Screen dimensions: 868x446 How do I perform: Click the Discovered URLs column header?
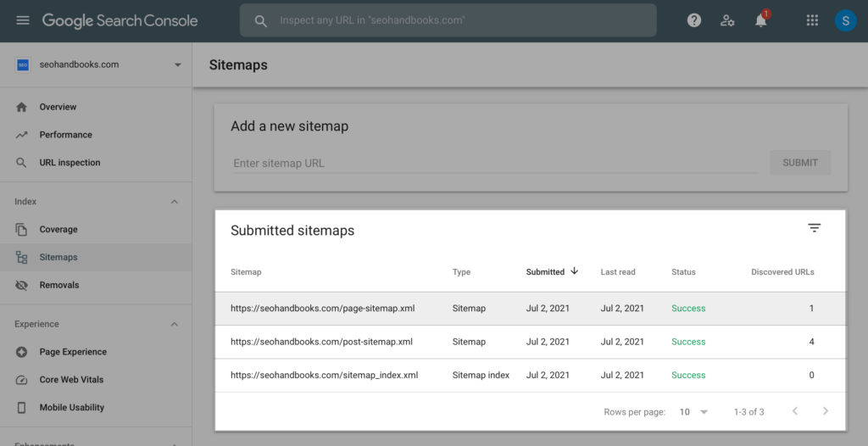click(x=782, y=272)
